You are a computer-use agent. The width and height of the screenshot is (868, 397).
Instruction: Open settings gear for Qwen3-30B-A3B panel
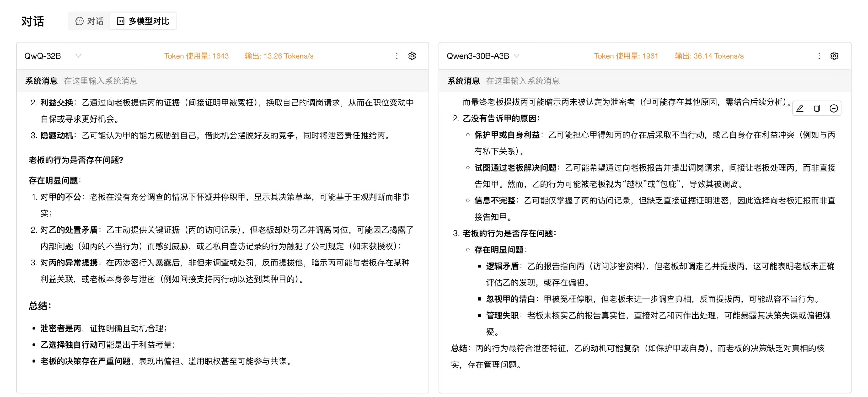click(834, 56)
